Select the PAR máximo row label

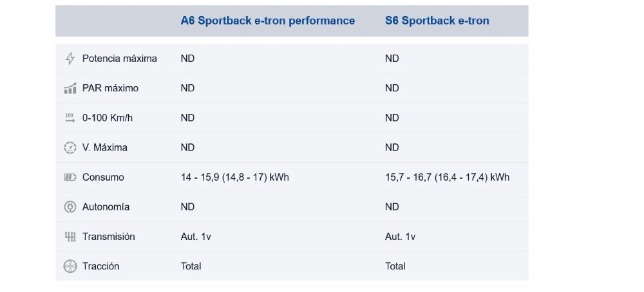point(111,88)
